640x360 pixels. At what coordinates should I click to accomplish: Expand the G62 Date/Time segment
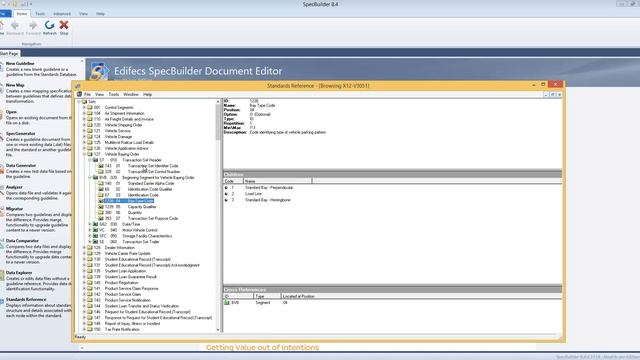pos(90,224)
